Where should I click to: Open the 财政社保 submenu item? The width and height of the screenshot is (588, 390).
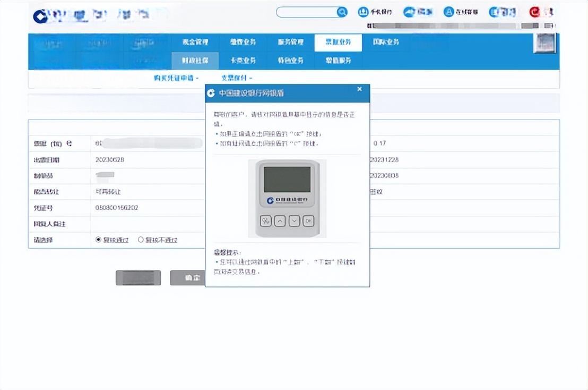click(195, 61)
